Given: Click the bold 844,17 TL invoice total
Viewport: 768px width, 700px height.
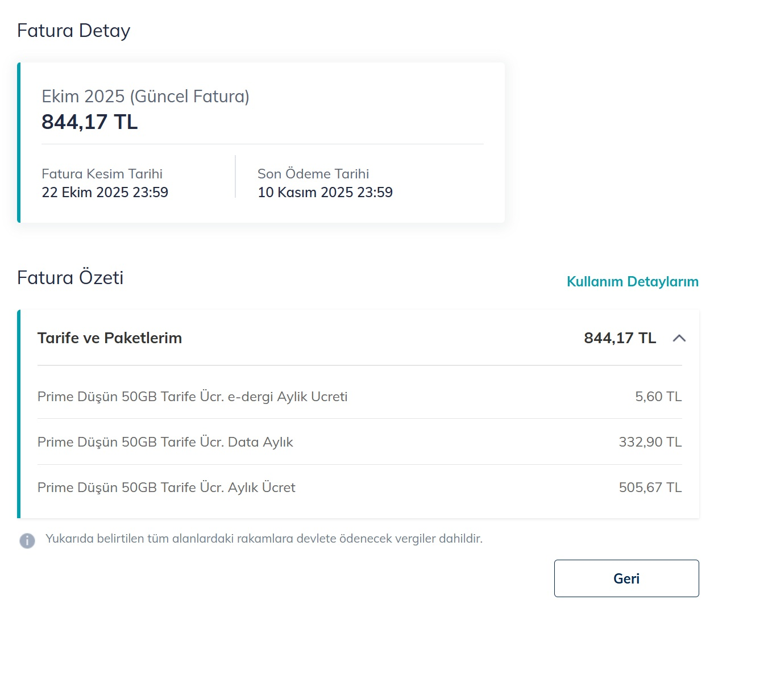Looking at the screenshot, I should [x=90, y=122].
